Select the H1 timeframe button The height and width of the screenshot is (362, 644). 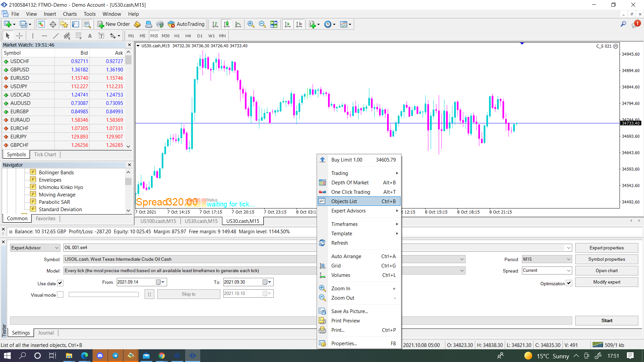coord(177,36)
